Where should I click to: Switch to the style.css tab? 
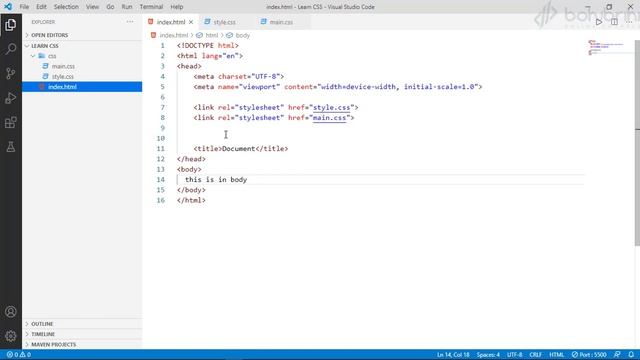pyautogui.click(x=224, y=22)
